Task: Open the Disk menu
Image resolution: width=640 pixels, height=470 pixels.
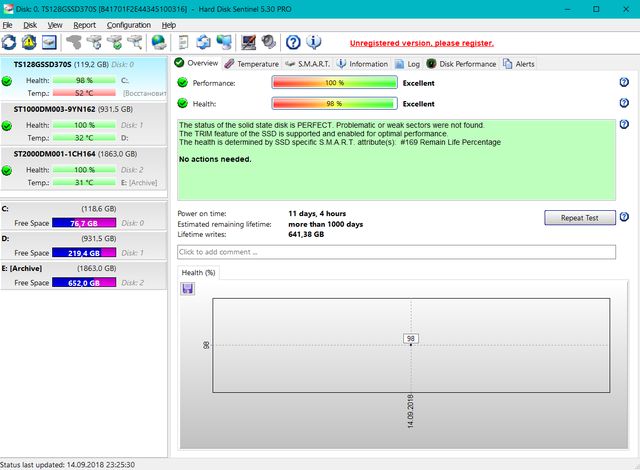Action: click(30, 25)
